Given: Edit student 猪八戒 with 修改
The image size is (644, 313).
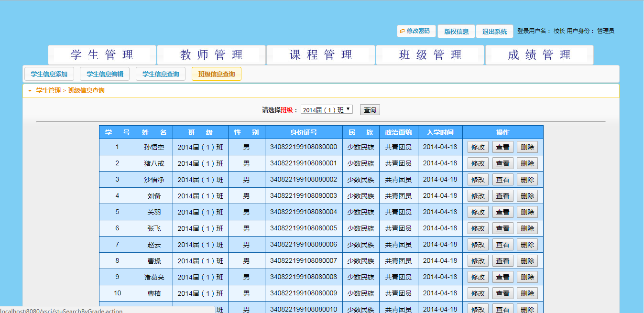Looking at the screenshot, I should click(478, 163).
